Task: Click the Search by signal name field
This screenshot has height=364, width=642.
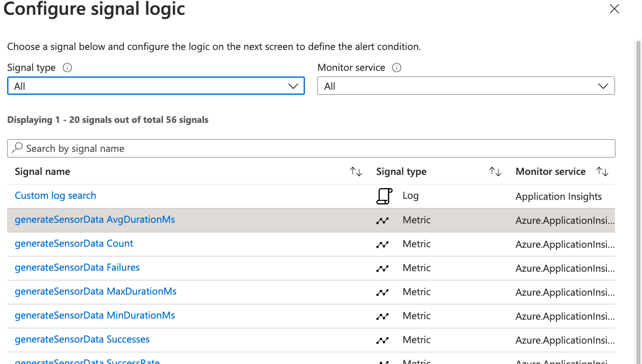Action: (x=311, y=148)
